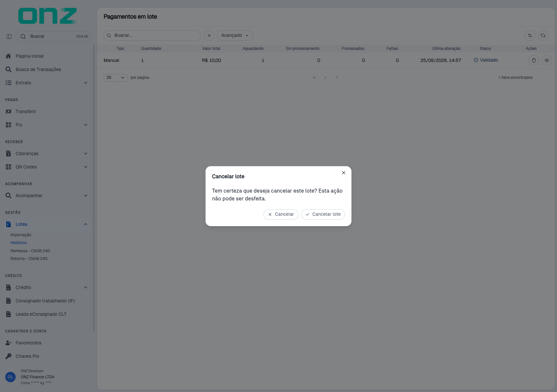Select page 1 in pagination

pos(337,78)
